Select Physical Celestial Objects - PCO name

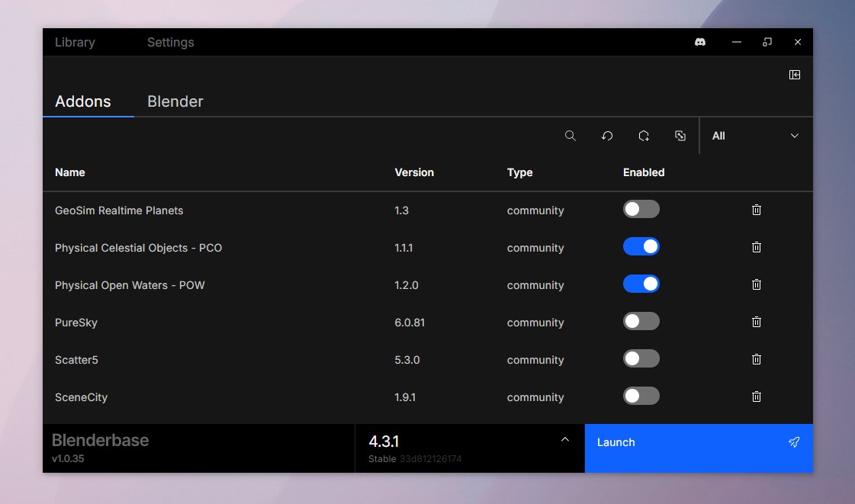(x=139, y=248)
